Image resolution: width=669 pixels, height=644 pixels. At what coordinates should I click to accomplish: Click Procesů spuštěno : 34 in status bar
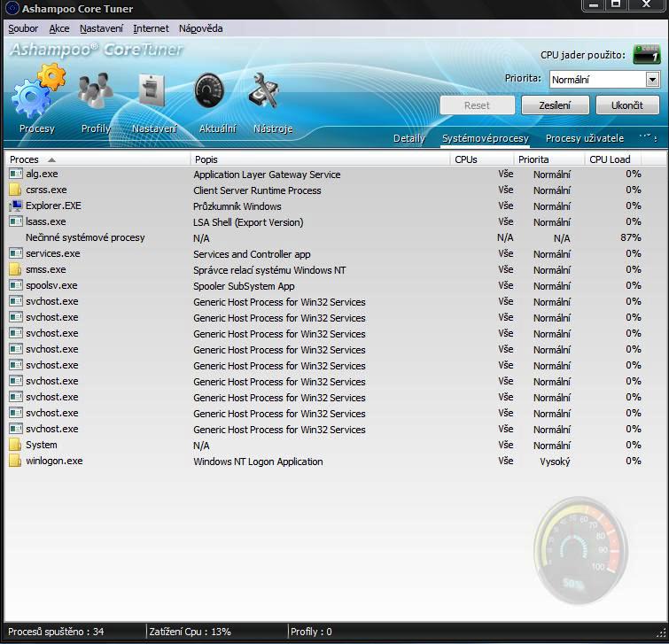point(56,632)
